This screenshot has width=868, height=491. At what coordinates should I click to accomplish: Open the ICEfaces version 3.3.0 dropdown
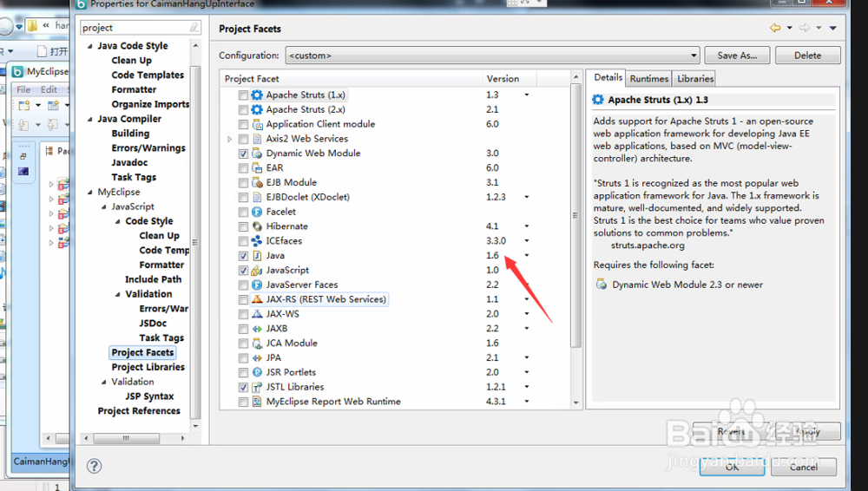point(527,241)
